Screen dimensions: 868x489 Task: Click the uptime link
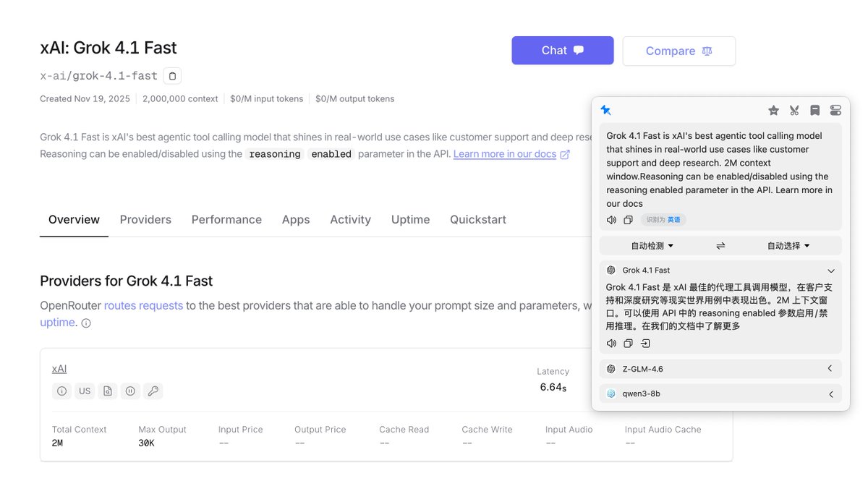coord(57,323)
